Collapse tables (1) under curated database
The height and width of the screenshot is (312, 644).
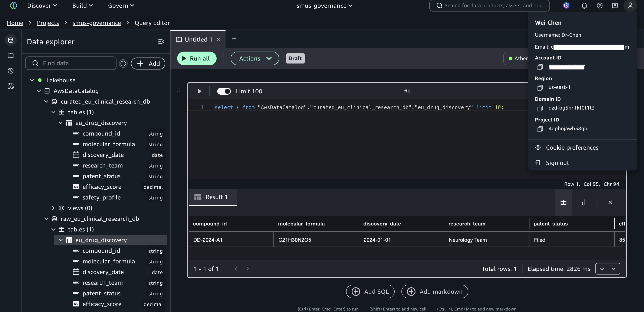coord(53,112)
